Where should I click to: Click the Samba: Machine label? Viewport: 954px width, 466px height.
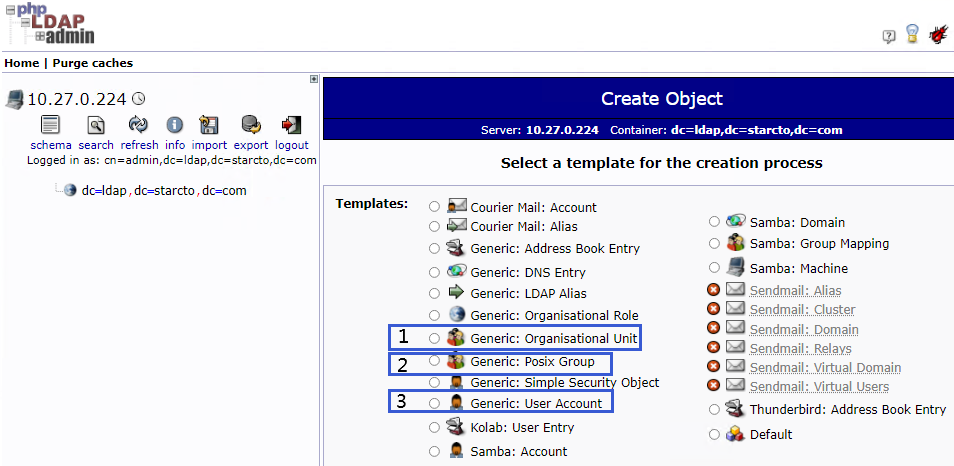click(799, 268)
